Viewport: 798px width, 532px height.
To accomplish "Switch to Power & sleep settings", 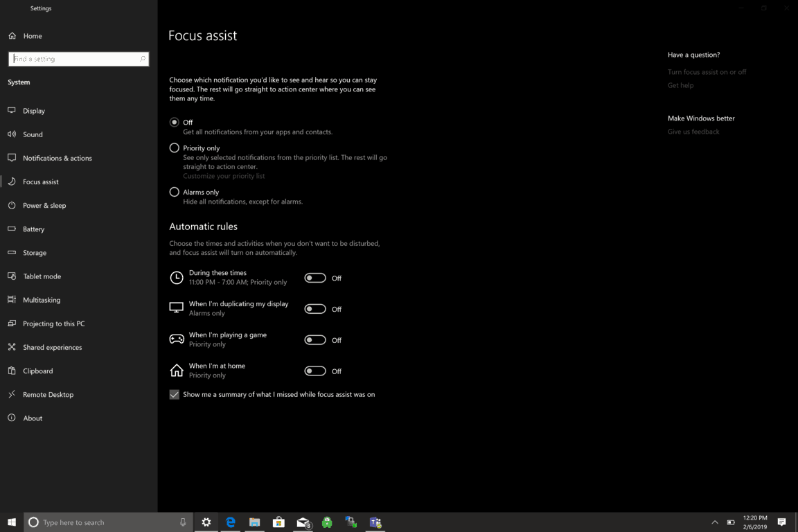I will tap(44, 206).
